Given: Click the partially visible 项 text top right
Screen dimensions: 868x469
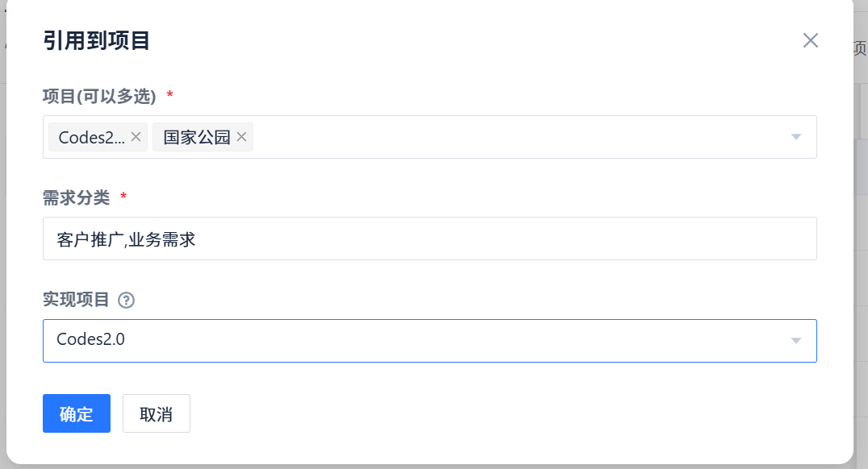Looking at the screenshot, I should click(x=859, y=47).
